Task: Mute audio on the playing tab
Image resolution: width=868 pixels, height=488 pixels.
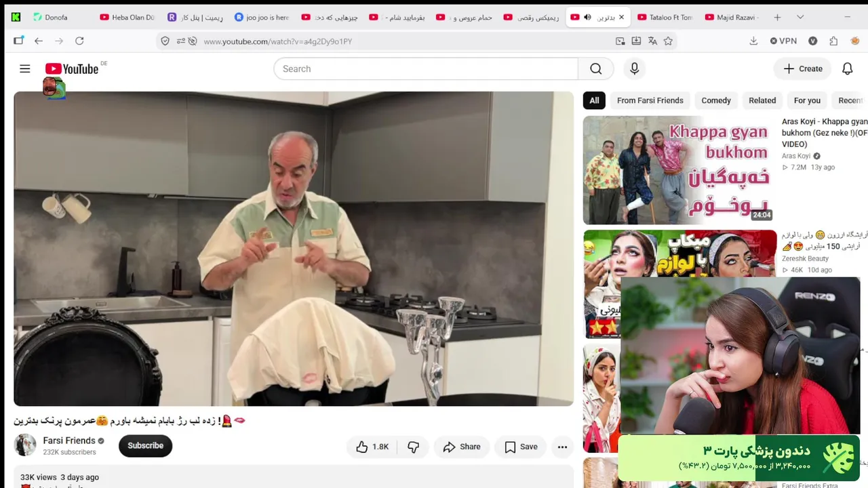Action: 587,18
